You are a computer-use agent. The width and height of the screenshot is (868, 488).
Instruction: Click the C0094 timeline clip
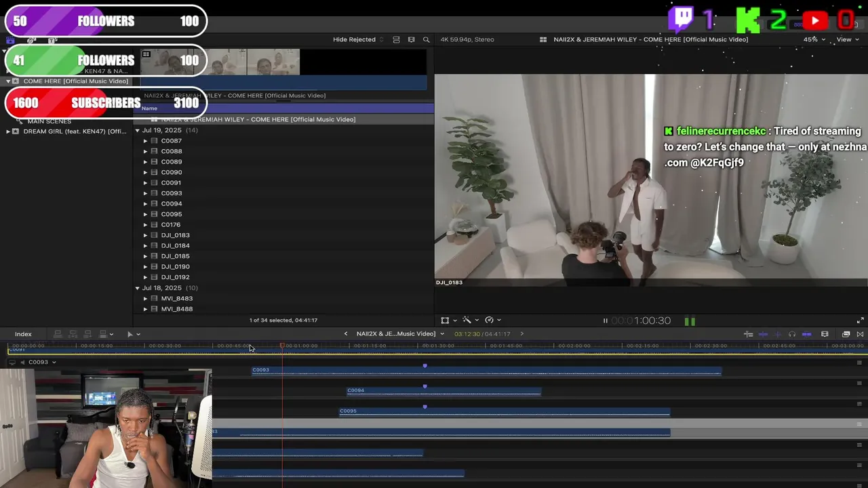tap(443, 390)
